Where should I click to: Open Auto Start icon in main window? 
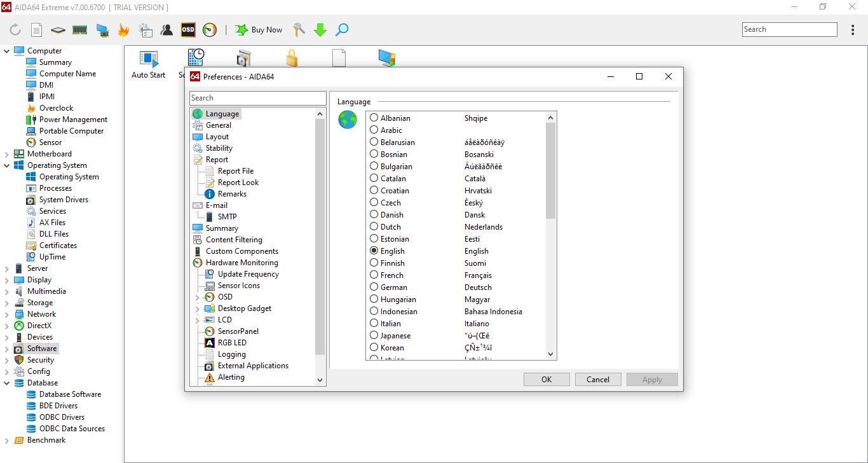(x=148, y=64)
